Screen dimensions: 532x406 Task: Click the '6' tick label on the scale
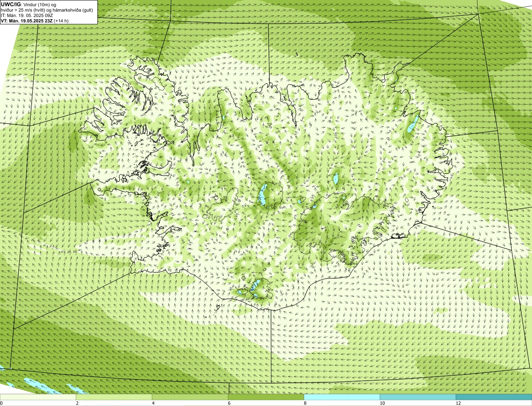coord(229,403)
